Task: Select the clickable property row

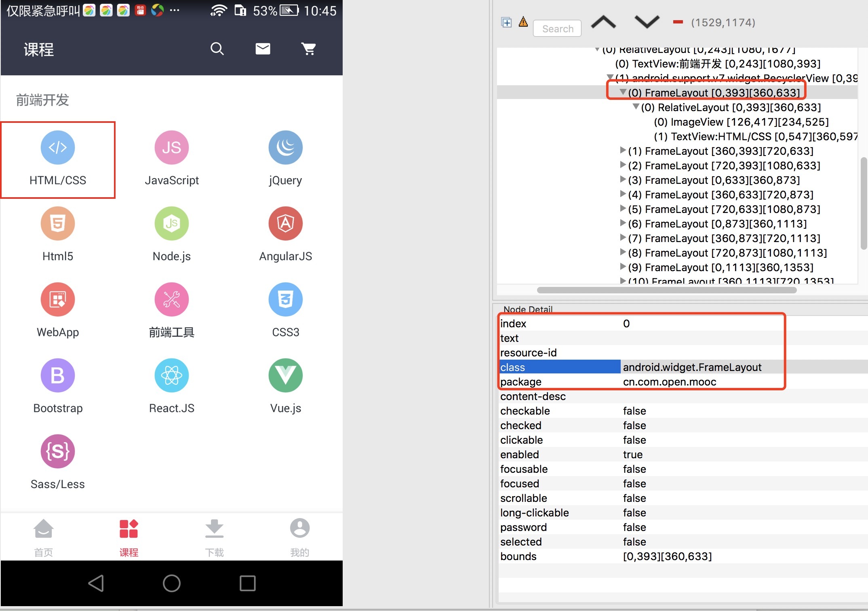Action: tap(683, 440)
